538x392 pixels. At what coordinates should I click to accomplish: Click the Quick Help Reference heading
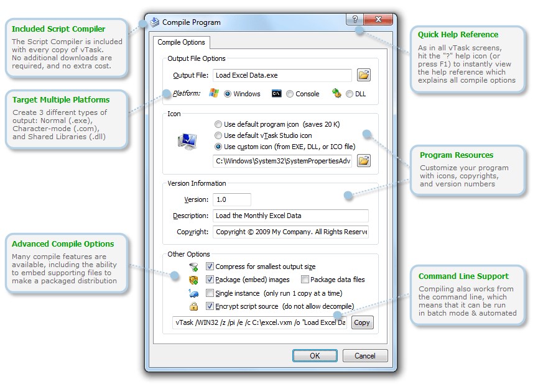[x=458, y=35]
